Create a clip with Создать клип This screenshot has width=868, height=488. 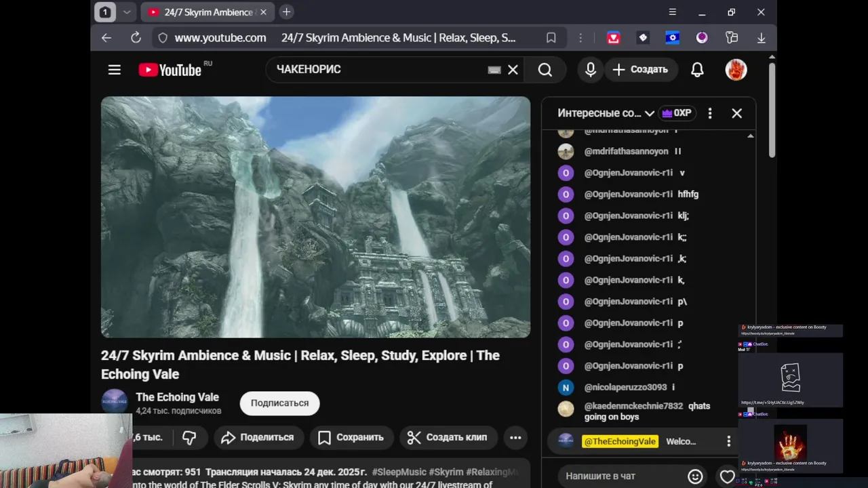pyautogui.click(x=448, y=438)
